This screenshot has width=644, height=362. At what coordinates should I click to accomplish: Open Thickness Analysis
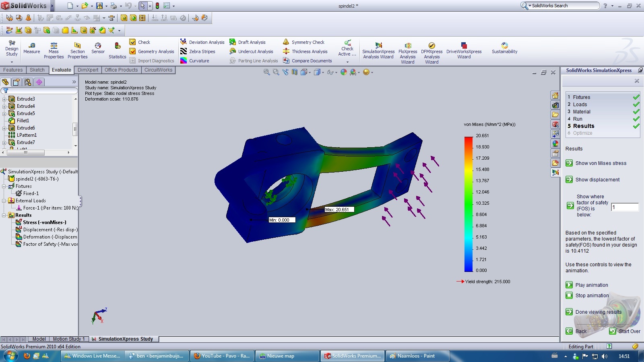305,51
